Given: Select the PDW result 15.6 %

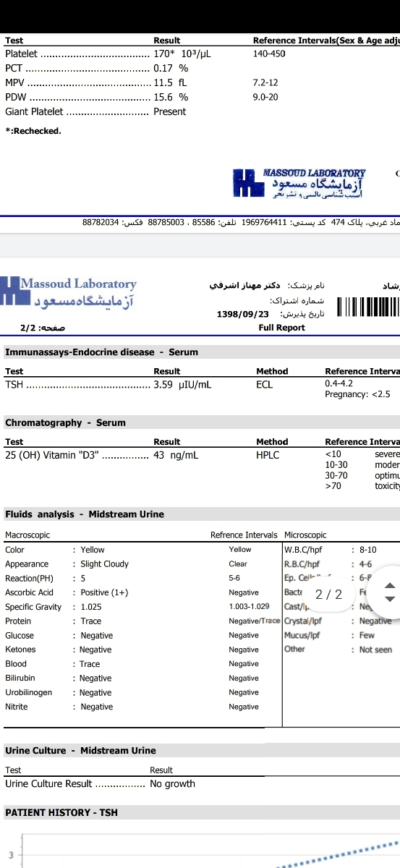Looking at the screenshot, I should [171, 97].
